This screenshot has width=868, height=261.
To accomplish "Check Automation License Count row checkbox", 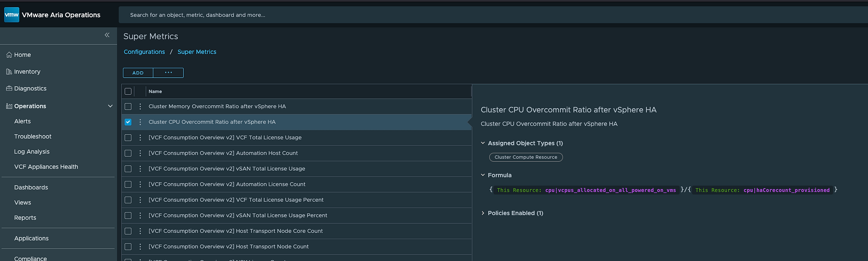I will coord(128,184).
